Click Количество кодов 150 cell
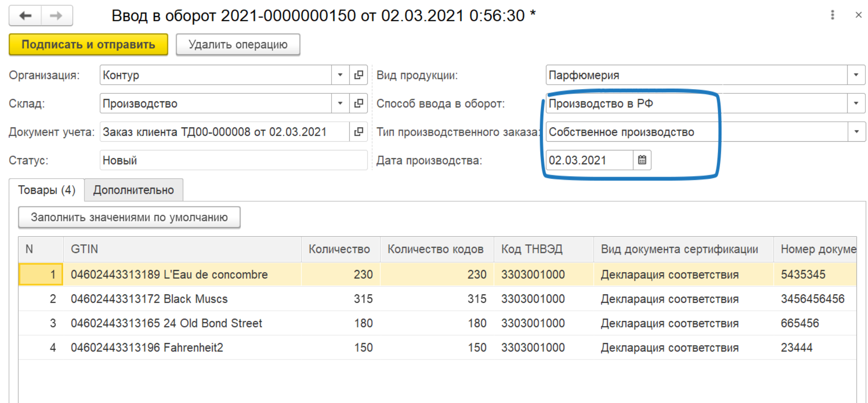Screen dimensions: 868x403 pos(437,347)
